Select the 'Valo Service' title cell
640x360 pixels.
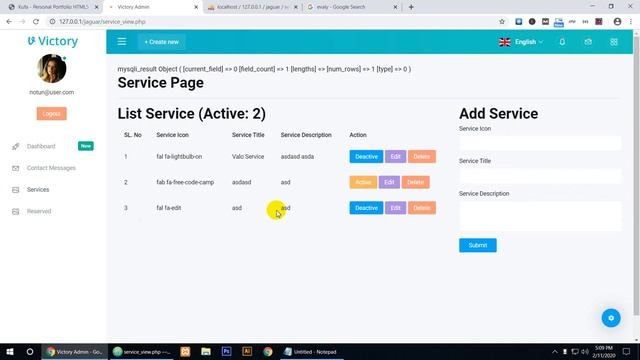click(248, 157)
